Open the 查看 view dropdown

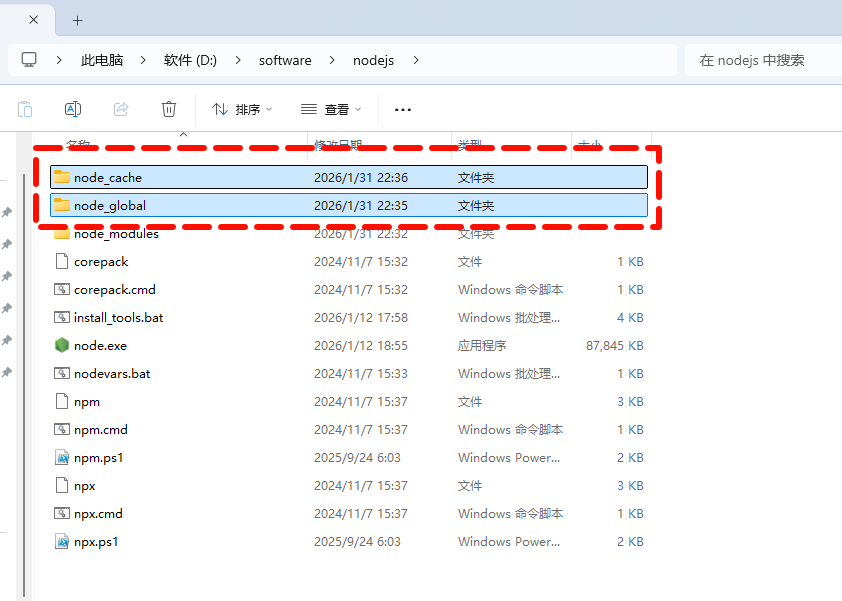click(331, 110)
